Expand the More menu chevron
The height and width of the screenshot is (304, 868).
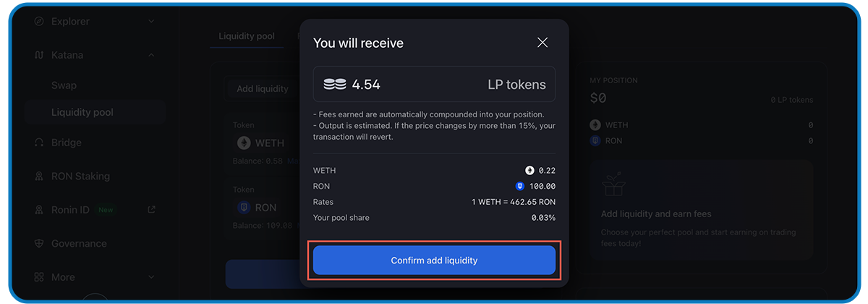pyautogui.click(x=151, y=277)
